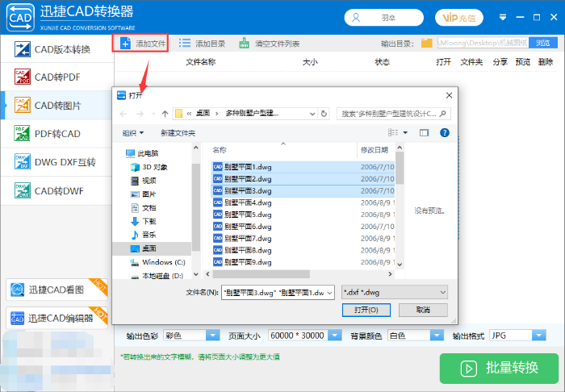Click the output directory folder icon
The height and width of the screenshot is (392, 565).
pyautogui.click(x=427, y=44)
